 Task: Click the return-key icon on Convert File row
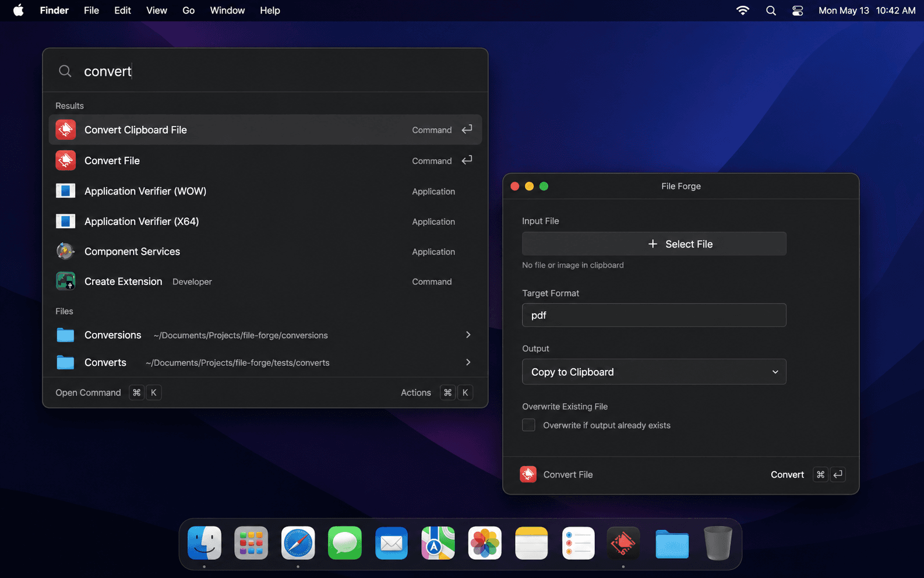pyautogui.click(x=467, y=160)
